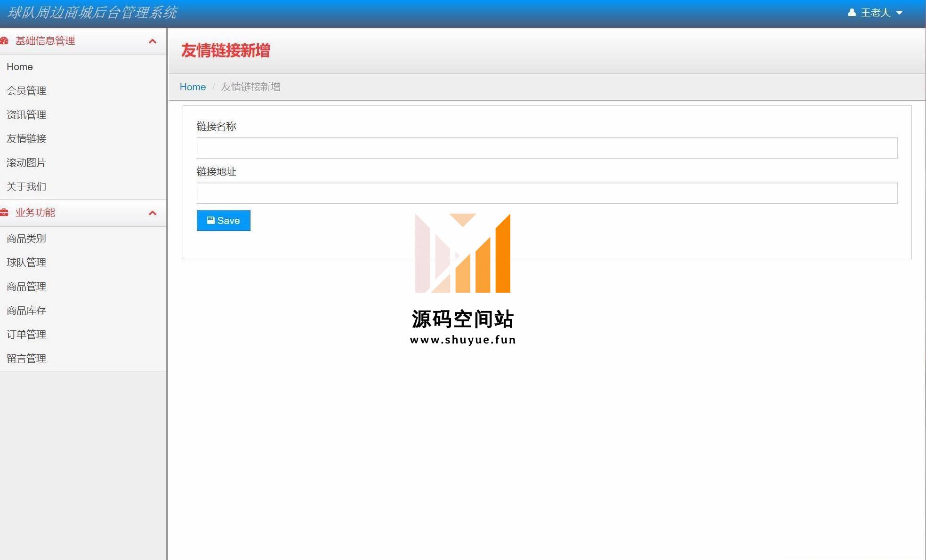Click the 友情链接新增 page heading
Screen dimensions: 926x560
tap(225, 51)
